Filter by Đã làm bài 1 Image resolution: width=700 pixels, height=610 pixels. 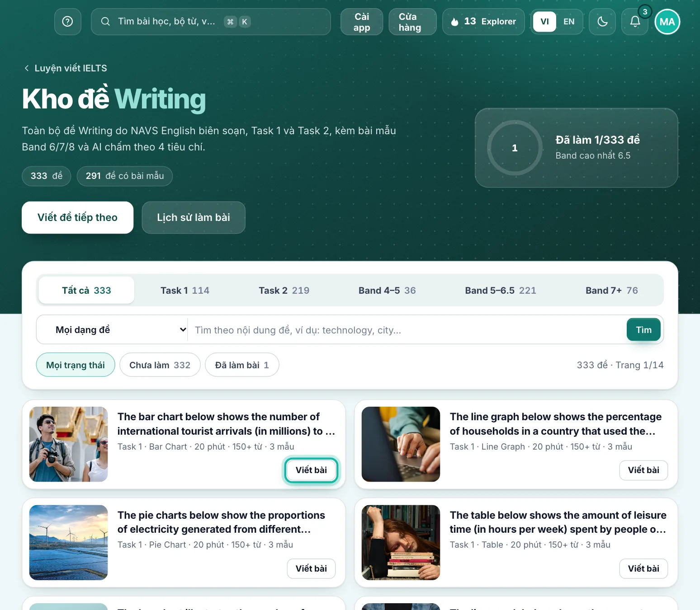[242, 365]
